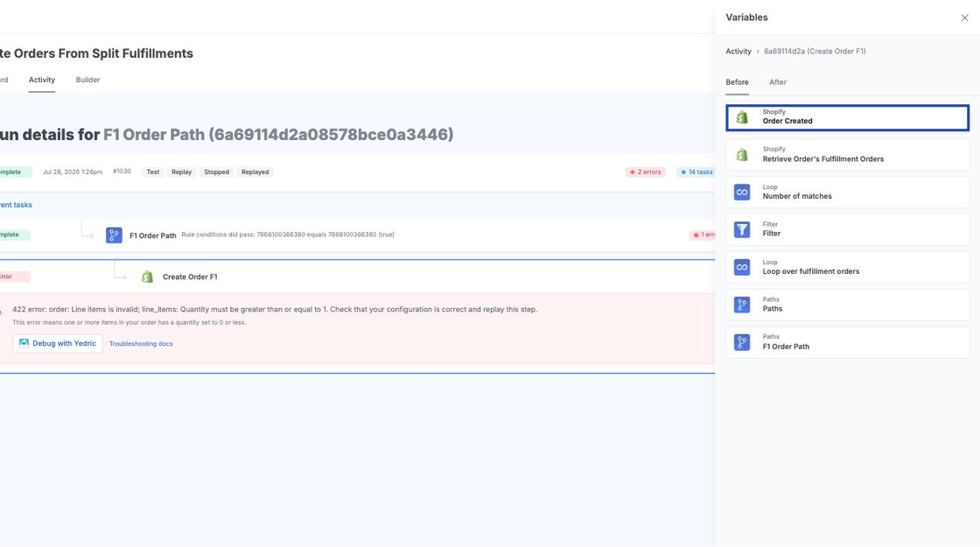
Task: Click Activity in the Variables breadcrumb
Action: (738, 52)
